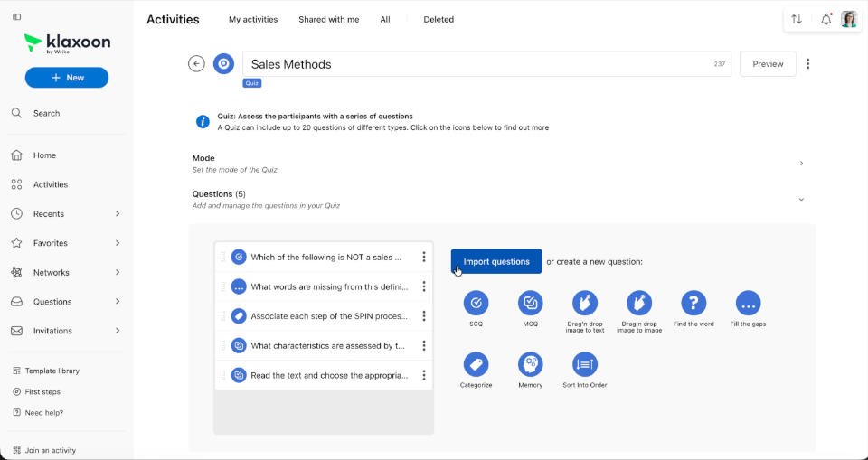This screenshot has width=868, height=460.
Task: Edit the Sales Methods title field
Action: click(x=486, y=63)
